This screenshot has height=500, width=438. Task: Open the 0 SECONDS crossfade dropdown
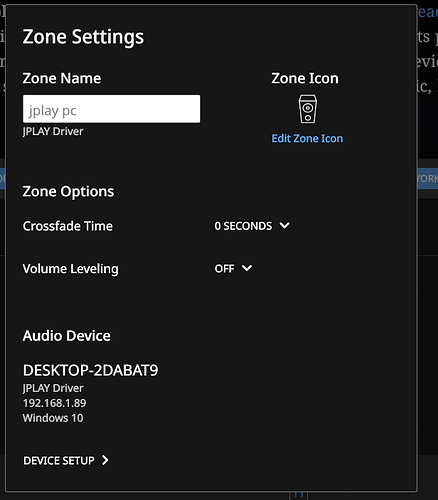252,226
